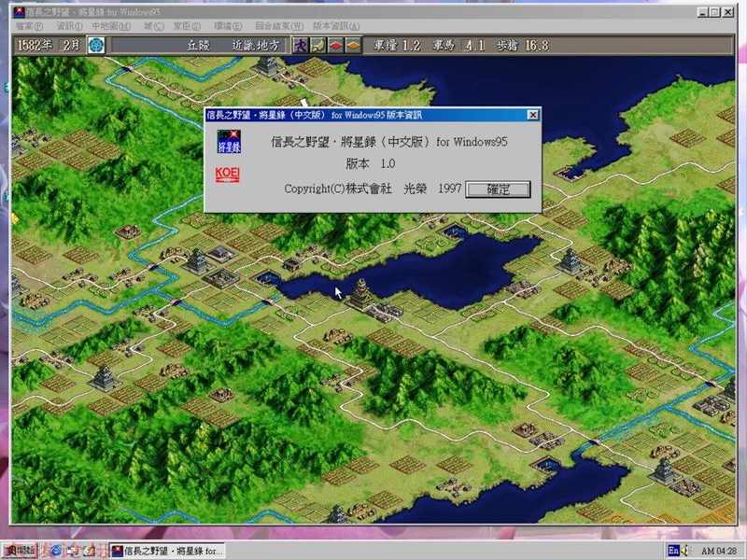Screen dimensions: 747x560
Task: Click the 版本 1.0 text in the dialog
Action: [370, 164]
